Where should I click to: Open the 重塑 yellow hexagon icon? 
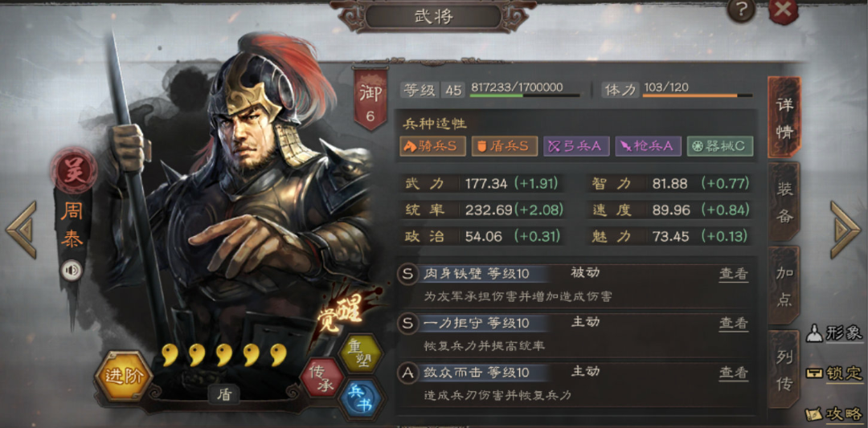click(360, 353)
